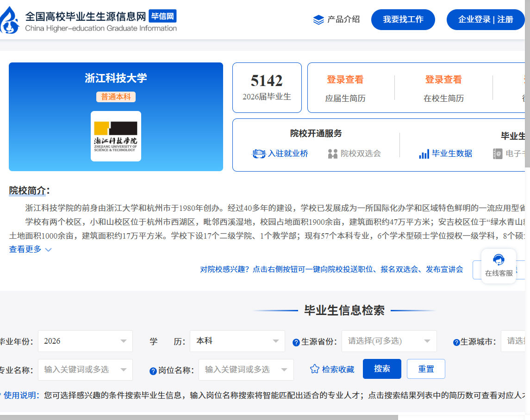Open the 生源省份 multi-select dropdown
Viewport: 530px width, 420px height.
389,341
